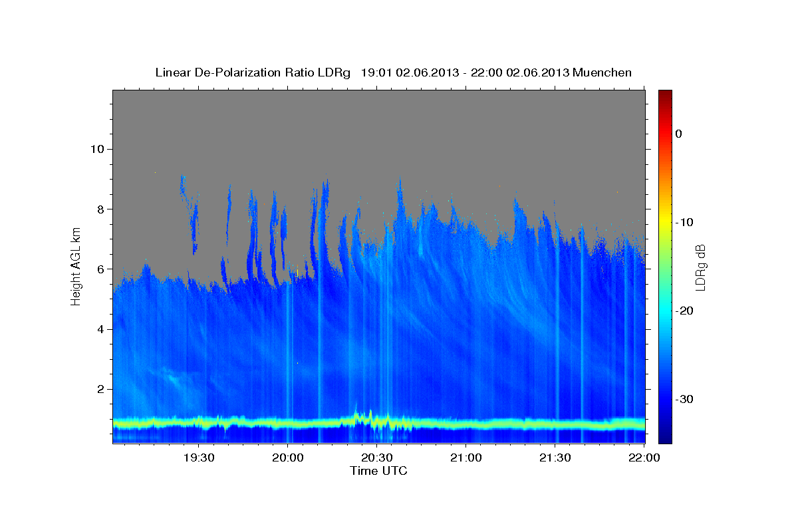Click the colorbar tick label "-20"
Screen dimensions: 798x532
point(685,311)
